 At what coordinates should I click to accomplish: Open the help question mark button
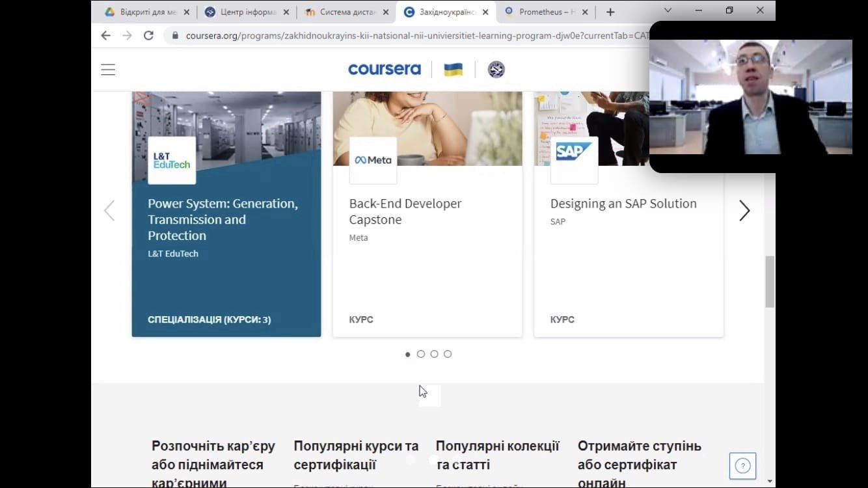coord(742,466)
